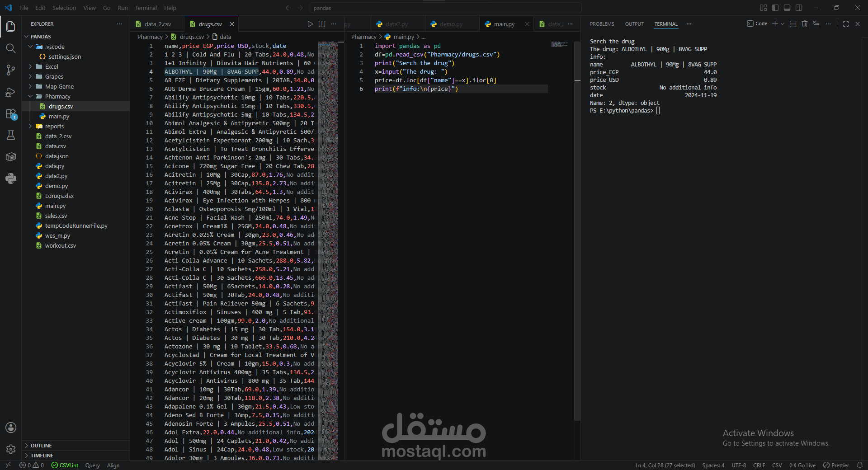
Task: Change indentation via Spaces: 4
Action: (713, 465)
